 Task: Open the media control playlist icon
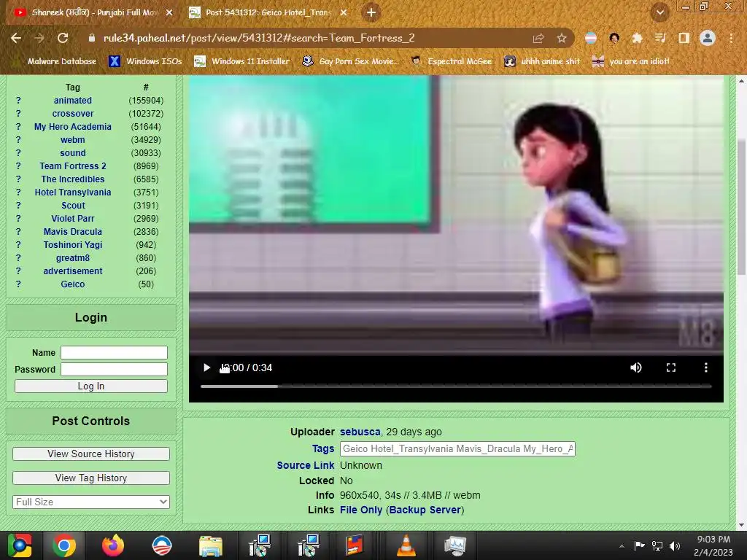(x=660, y=38)
